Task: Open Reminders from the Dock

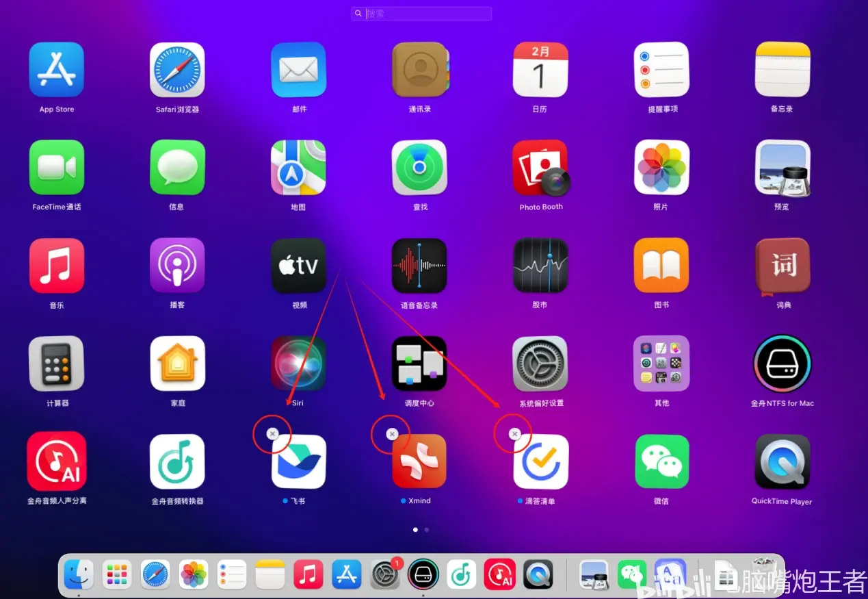Action: [232, 574]
